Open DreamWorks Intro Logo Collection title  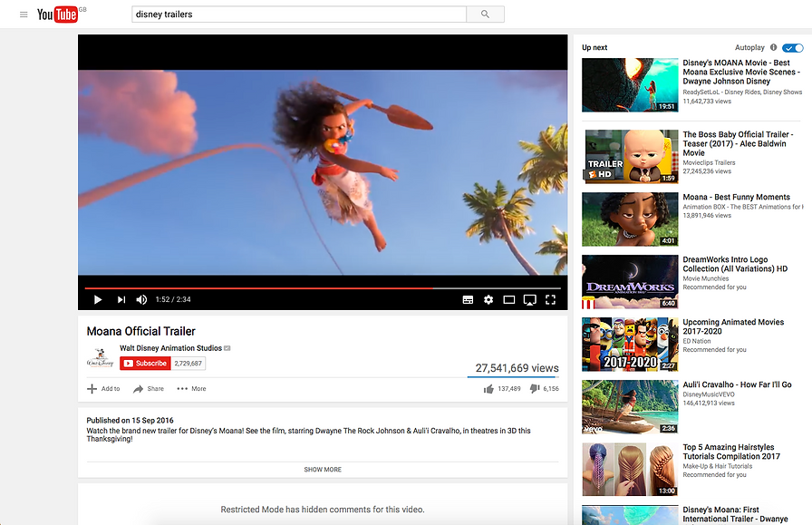[x=735, y=264]
